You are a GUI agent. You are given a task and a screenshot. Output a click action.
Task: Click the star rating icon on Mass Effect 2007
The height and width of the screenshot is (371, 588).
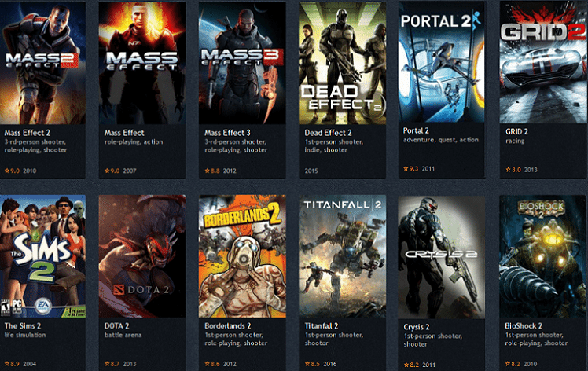(x=107, y=171)
